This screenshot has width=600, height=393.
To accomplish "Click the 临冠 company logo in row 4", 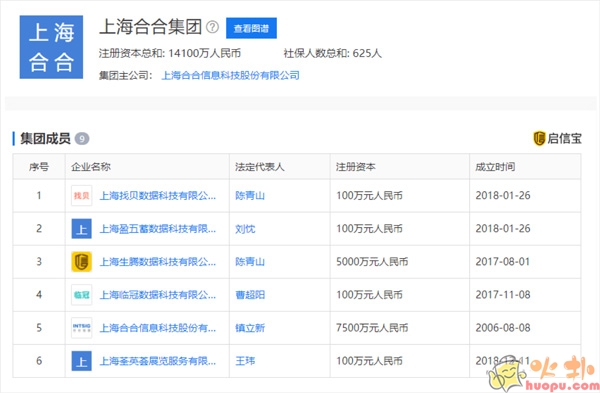I will click(x=82, y=295).
